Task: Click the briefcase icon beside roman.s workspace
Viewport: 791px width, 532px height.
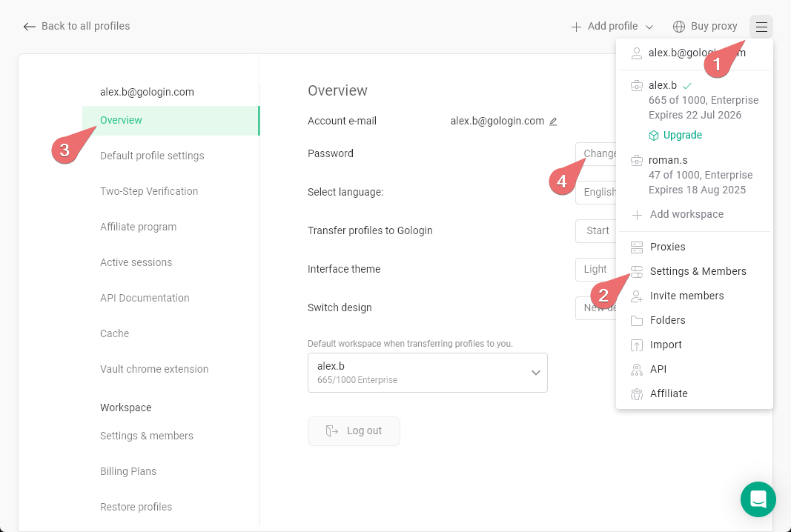Action: tap(637, 161)
